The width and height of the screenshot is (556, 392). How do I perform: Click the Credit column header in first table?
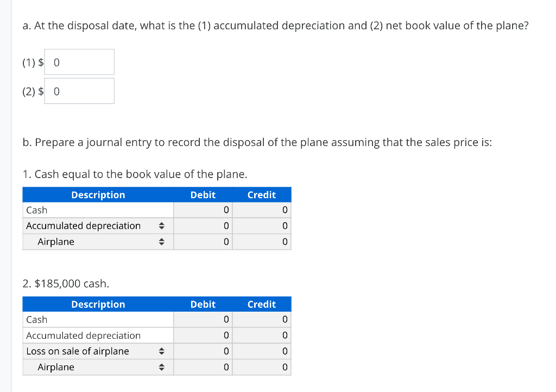(x=262, y=194)
